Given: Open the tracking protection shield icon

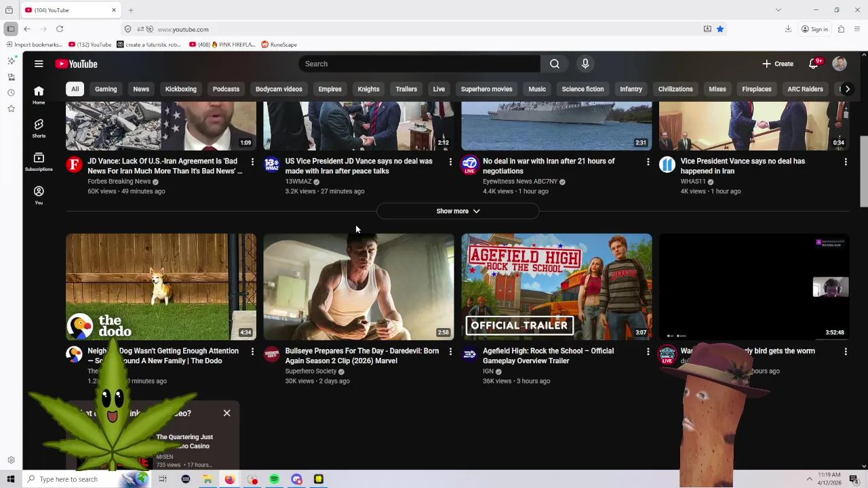Looking at the screenshot, I should pyautogui.click(x=128, y=29).
